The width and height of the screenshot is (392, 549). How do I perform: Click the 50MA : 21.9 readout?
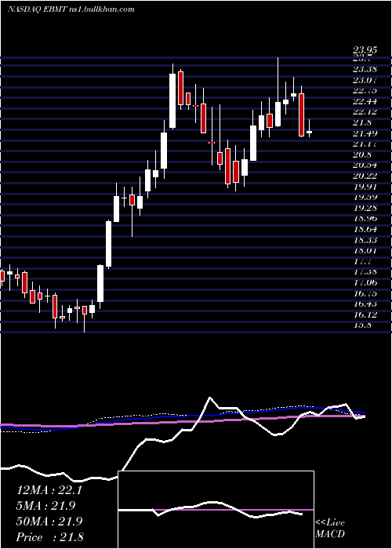pos(49,522)
